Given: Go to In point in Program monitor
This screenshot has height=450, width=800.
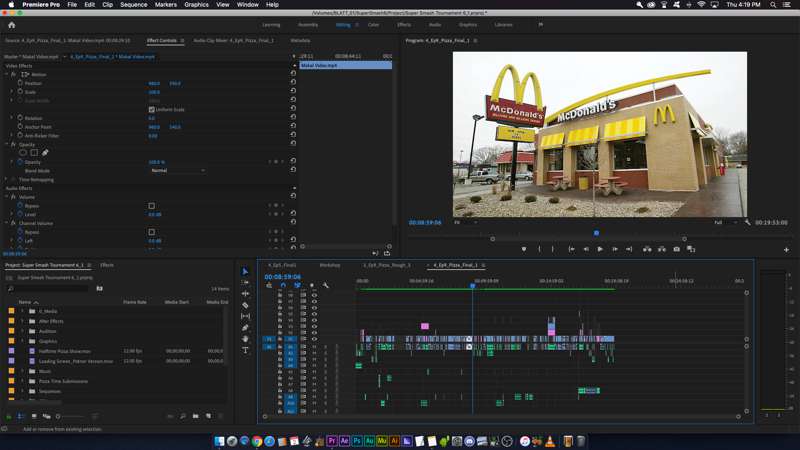Looking at the screenshot, I should point(571,249).
